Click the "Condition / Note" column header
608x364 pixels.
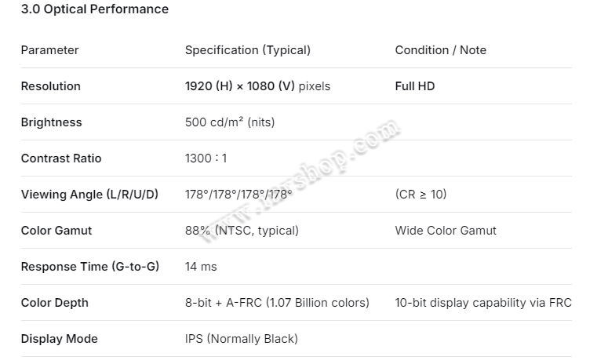click(x=440, y=50)
